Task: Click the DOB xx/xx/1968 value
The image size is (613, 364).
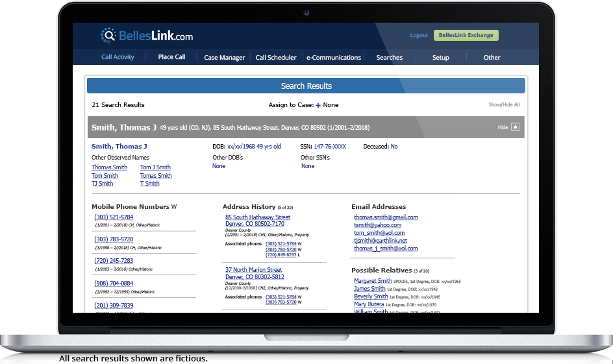Action: coord(254,147)
